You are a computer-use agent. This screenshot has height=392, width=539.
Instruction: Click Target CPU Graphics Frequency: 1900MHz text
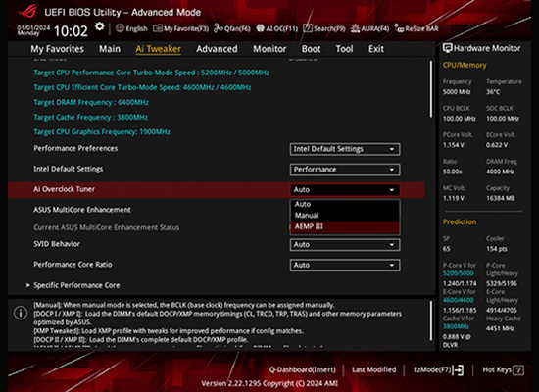pyautogui.click(x=102, y=132)
